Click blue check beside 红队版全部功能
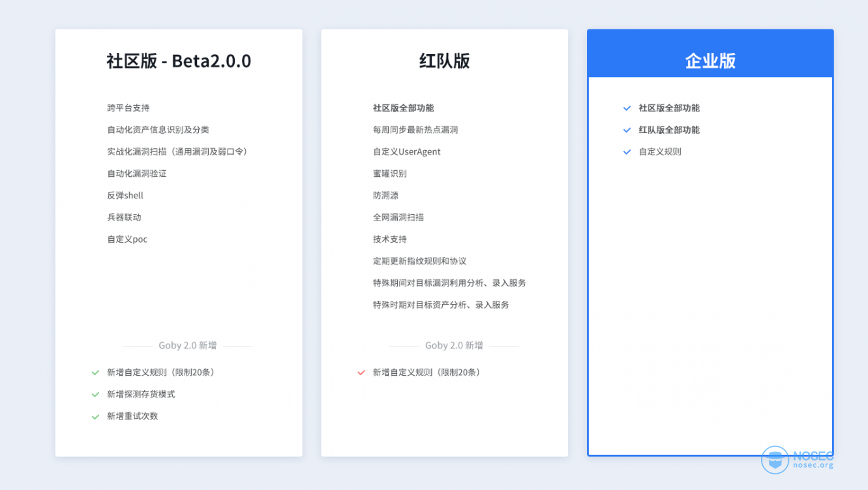This screenshot has height=490, width=868. (x=627, y=130)
